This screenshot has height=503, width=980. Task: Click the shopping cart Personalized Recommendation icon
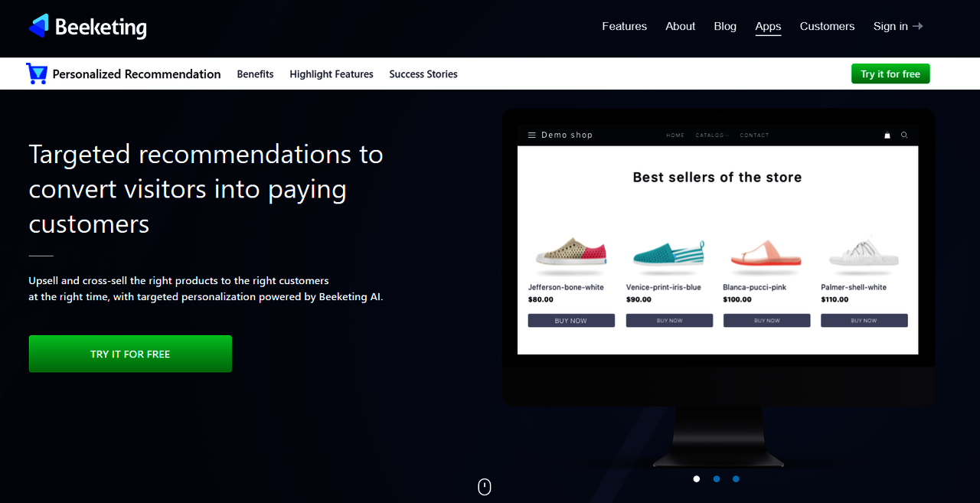pos(37,73)
